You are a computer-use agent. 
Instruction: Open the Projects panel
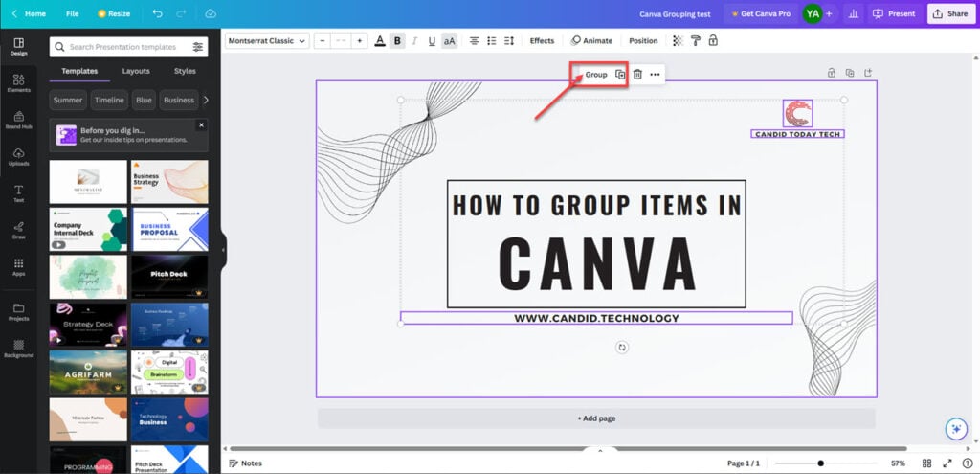(19, 312)
